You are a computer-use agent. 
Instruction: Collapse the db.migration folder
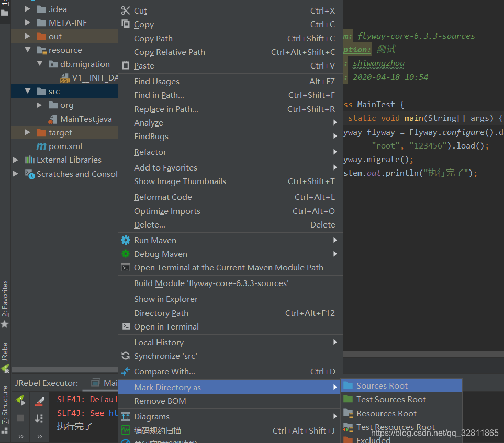[x=40, y=64]
